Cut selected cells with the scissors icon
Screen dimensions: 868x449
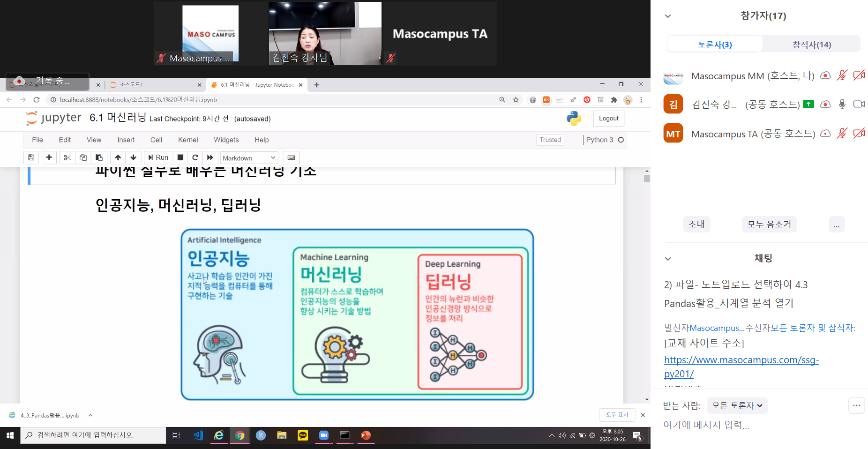(67, 157)
